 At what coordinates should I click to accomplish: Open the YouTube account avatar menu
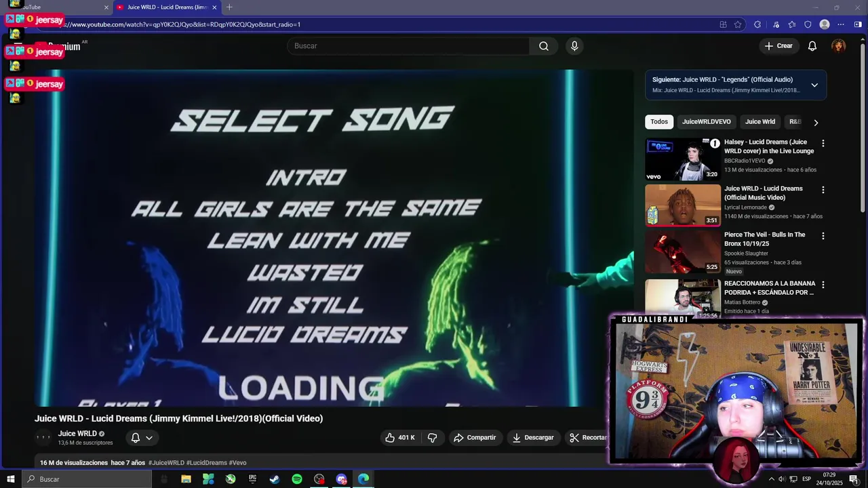[x=839, y=46]
